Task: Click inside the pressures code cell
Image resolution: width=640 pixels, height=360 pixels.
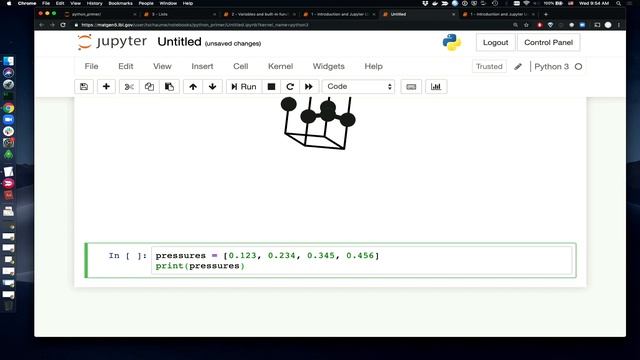Action: click(x=362, y=260)
